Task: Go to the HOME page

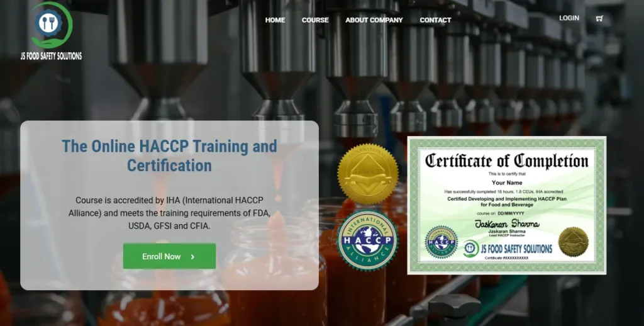Action: pyautogui.click(x=275, y=20)
